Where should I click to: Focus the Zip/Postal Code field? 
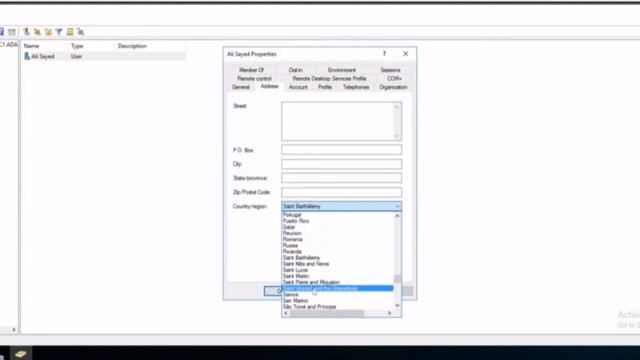coord(341,192)
